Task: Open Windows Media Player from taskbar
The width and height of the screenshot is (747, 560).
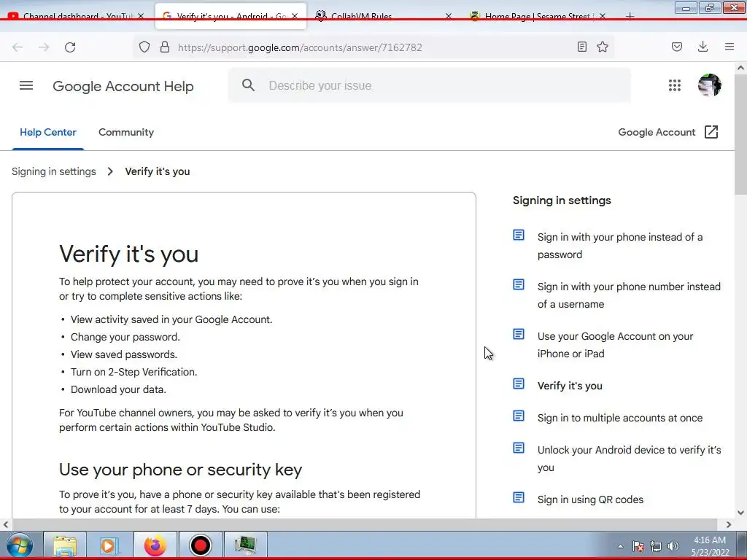Action: [x=109, y=545]
